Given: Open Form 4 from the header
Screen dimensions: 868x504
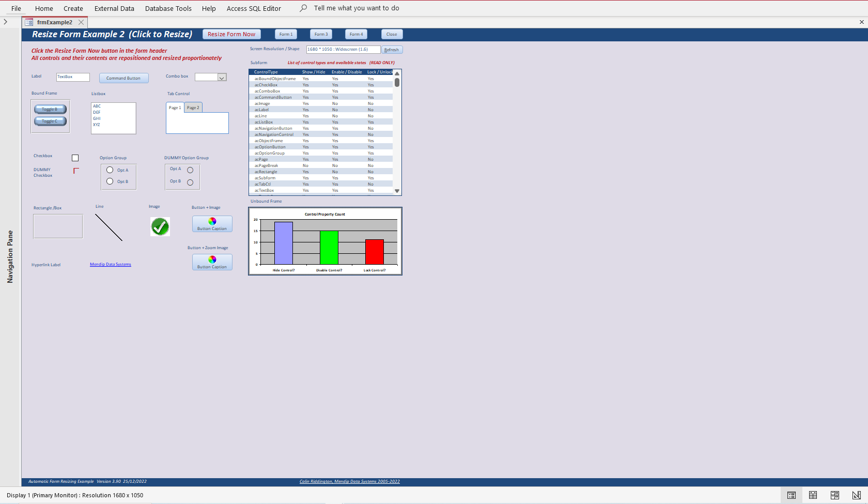Looking at the screenshot, I should pyautogui.click(x=356, y=34).
